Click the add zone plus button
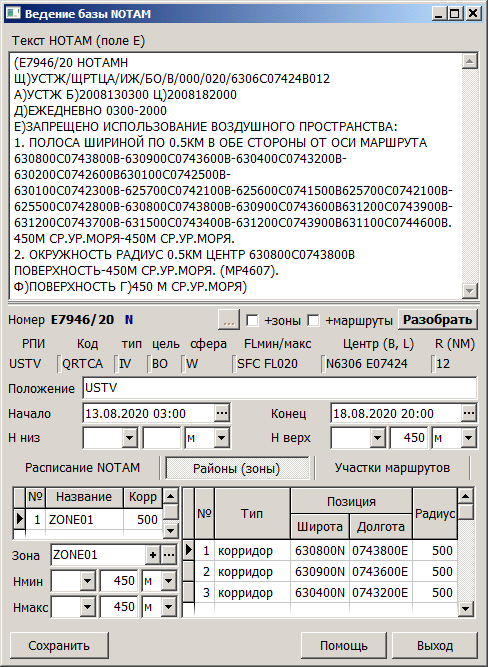Image resolution: width=488 pixels, height=667 pixels. (x=153, y=555)
